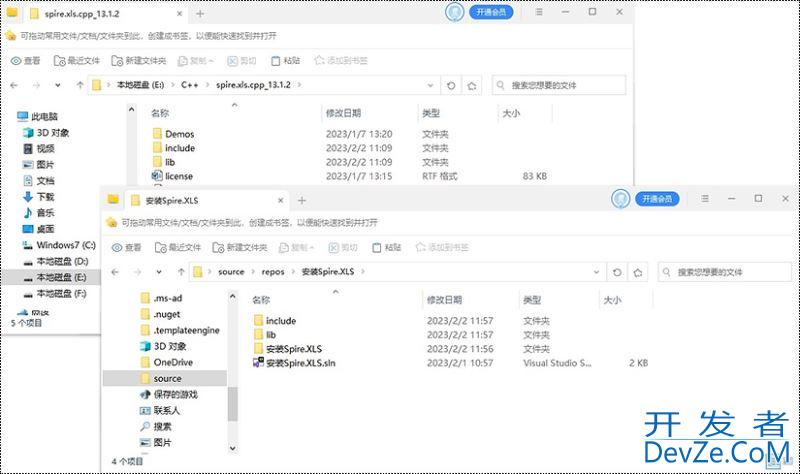Click sidebar scroll down arrow in front window
Image resolution: width=800 pixels, height=474 pixels.
[233, 448]
